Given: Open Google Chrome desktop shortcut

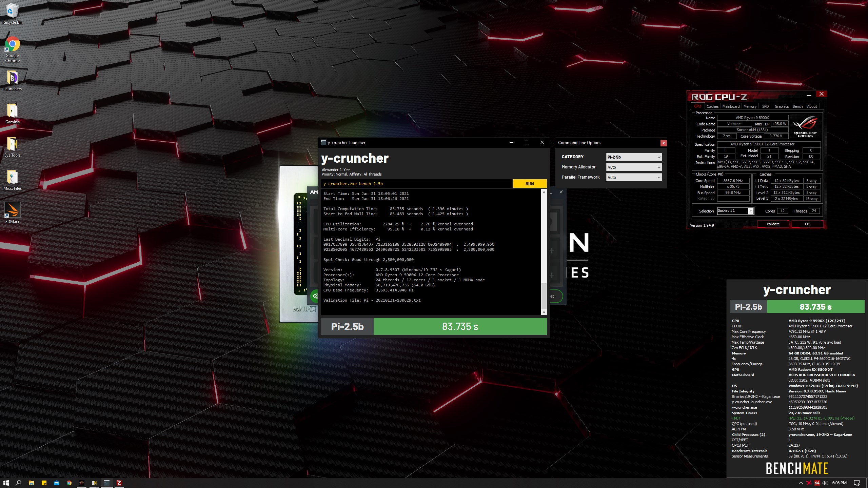Looking at the screenshot, I should pos(12,49).
